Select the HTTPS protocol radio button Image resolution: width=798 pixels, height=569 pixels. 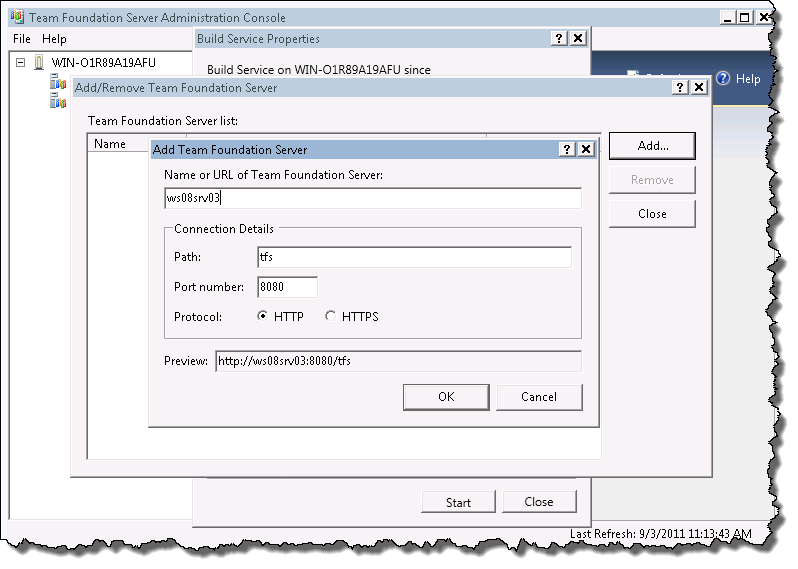331,317
